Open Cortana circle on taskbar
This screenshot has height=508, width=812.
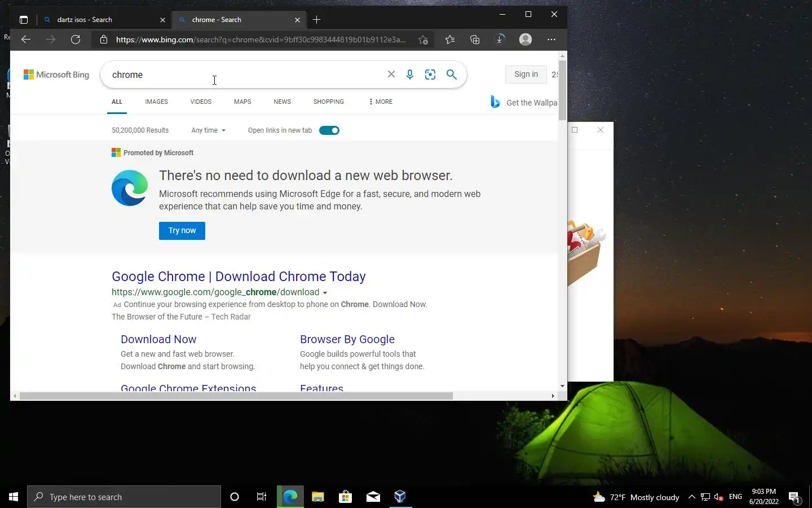click(x=235, y=497)
